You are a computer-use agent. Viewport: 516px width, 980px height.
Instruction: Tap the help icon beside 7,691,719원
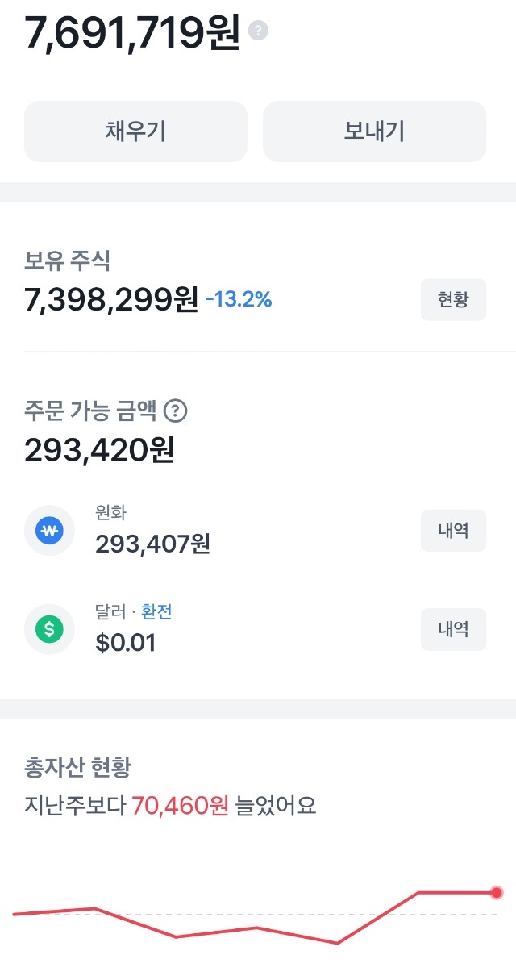pyautogui.click(x=258, y=31)
